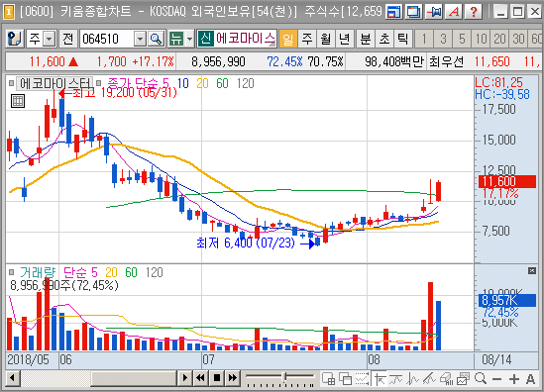Click the window-with-grid icon in bottom toolbar

pos(328,379)
